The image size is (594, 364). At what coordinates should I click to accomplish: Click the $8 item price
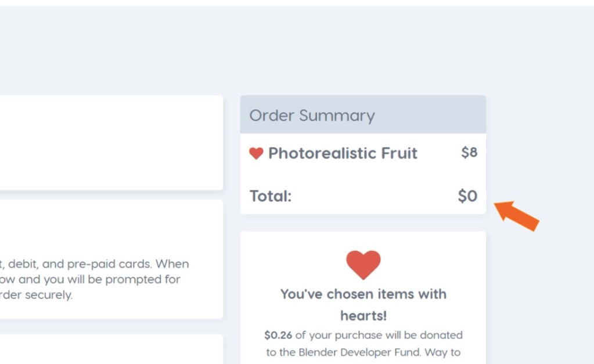[469, 153]
